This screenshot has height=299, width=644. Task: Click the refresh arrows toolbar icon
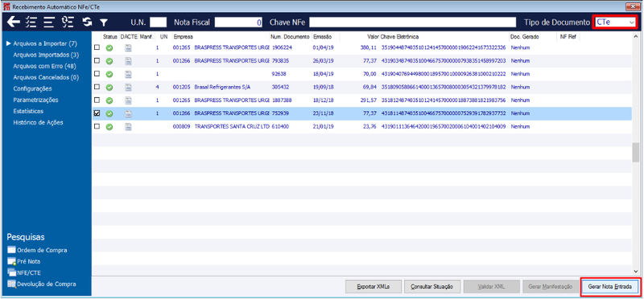click(x=87, y=23)
